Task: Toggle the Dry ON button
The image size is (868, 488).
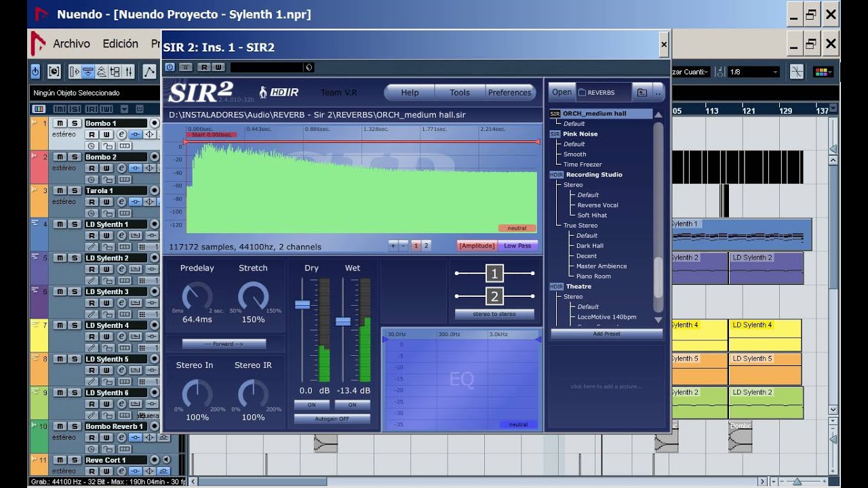Action: tap(311, 405)
